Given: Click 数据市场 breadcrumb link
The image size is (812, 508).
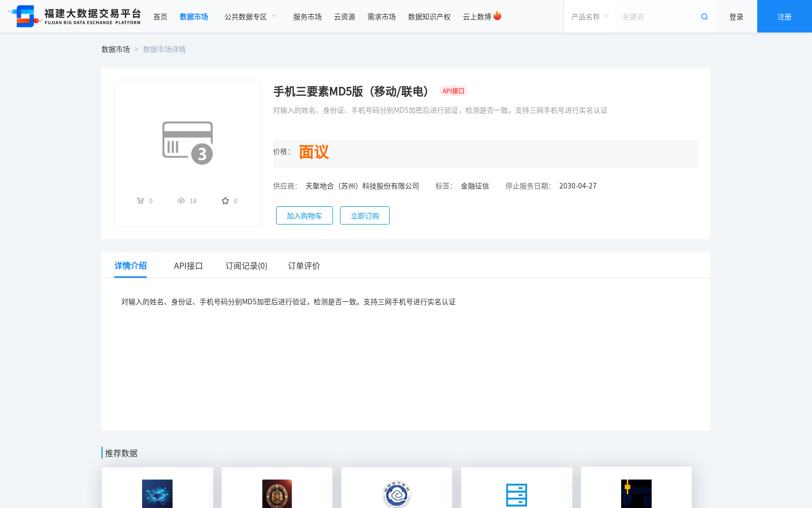Looking at the screenshot, I should click(x=116, y=49).
